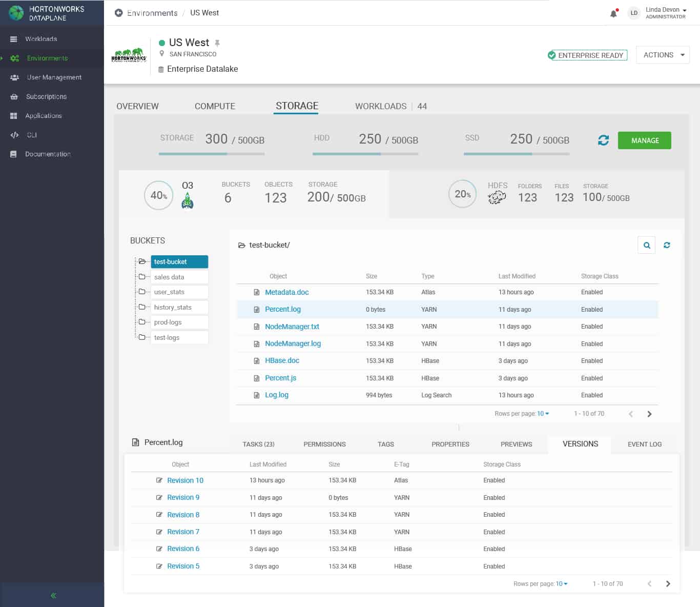700x607 pixels.
Task: Click the refresh icon beside Manage
Action: coord(604,140)
